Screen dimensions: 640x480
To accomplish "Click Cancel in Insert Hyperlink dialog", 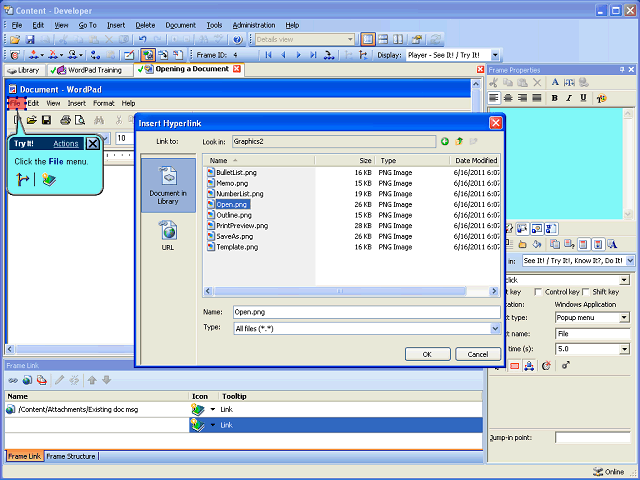I will click(x=478, y=354).
